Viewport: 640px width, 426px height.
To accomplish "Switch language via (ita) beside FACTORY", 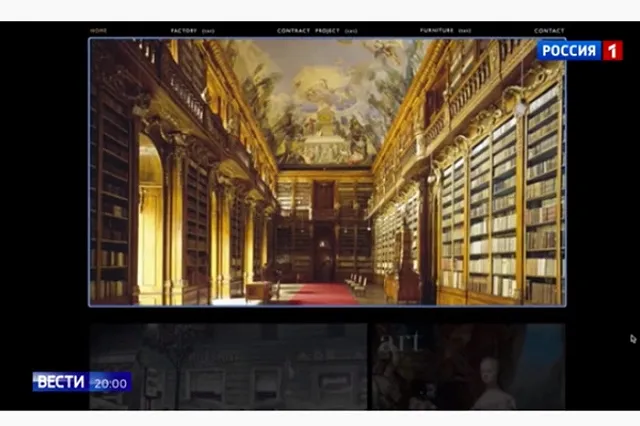I will (208, 31).
